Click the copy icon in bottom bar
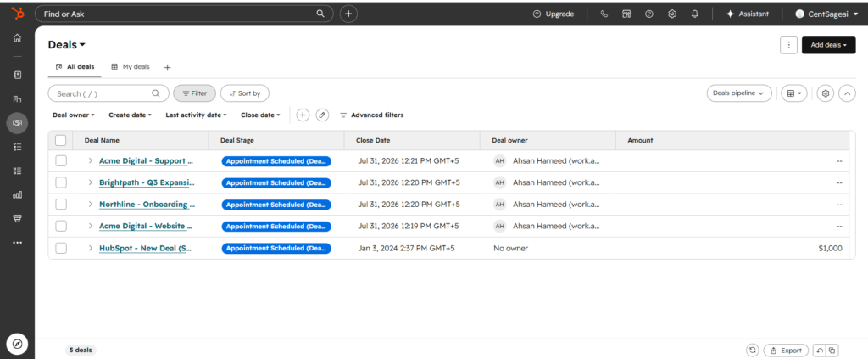This screenshot has height=359, width=868. click(832, 351)
